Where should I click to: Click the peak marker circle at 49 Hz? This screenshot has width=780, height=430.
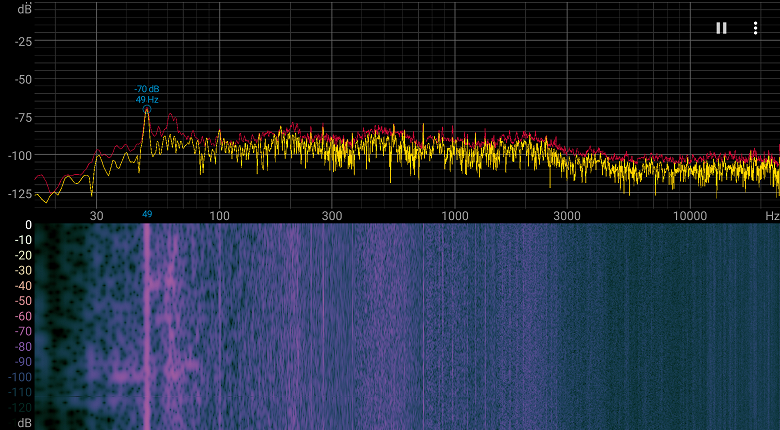tap(147, 109)
